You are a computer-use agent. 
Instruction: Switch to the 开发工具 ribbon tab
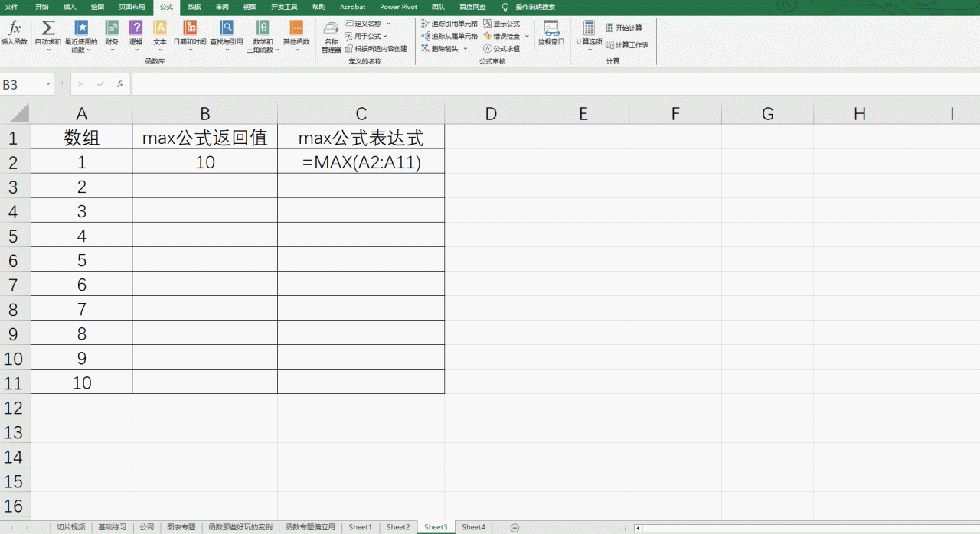284,7
